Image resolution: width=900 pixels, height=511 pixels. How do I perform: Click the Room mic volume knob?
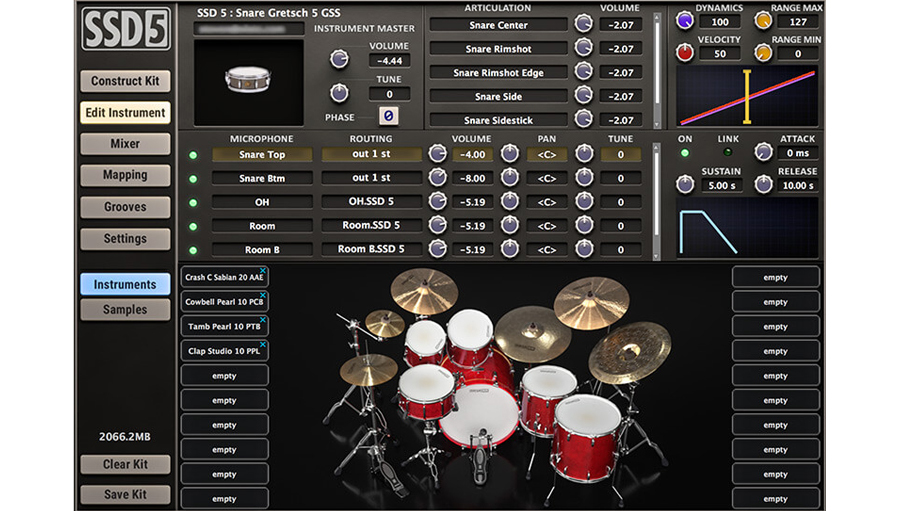pyautogui.click(x=438, y=225)
